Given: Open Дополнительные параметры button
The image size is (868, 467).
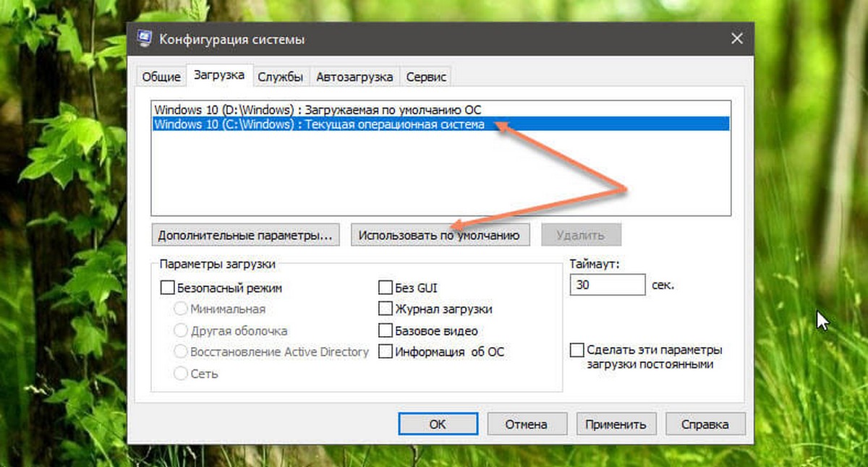Looking at the screenshot, I should click(246, 235).
